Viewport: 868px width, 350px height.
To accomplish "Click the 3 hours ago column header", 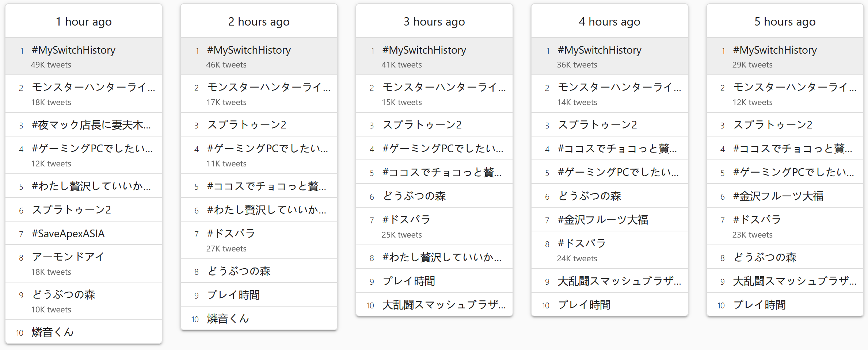I will [434, 22].
